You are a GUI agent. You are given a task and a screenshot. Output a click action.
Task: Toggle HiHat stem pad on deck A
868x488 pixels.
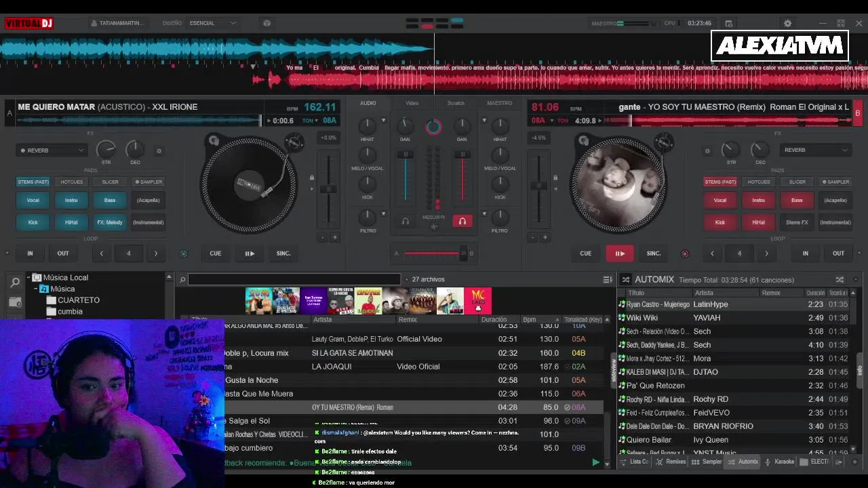click(71, 222)
